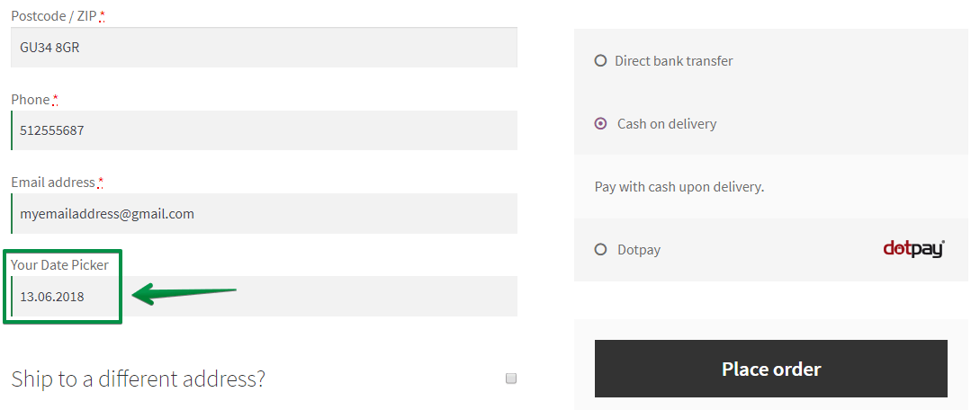Click the Direct bank transfer label
This screenshot has width=980, height=410.
[674, 60]
